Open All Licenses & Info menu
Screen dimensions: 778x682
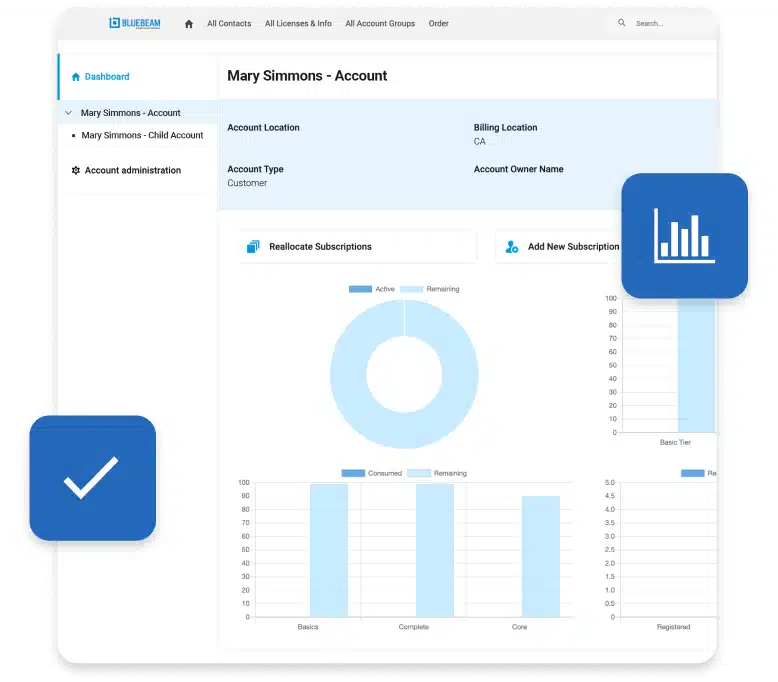coord(298,24)
